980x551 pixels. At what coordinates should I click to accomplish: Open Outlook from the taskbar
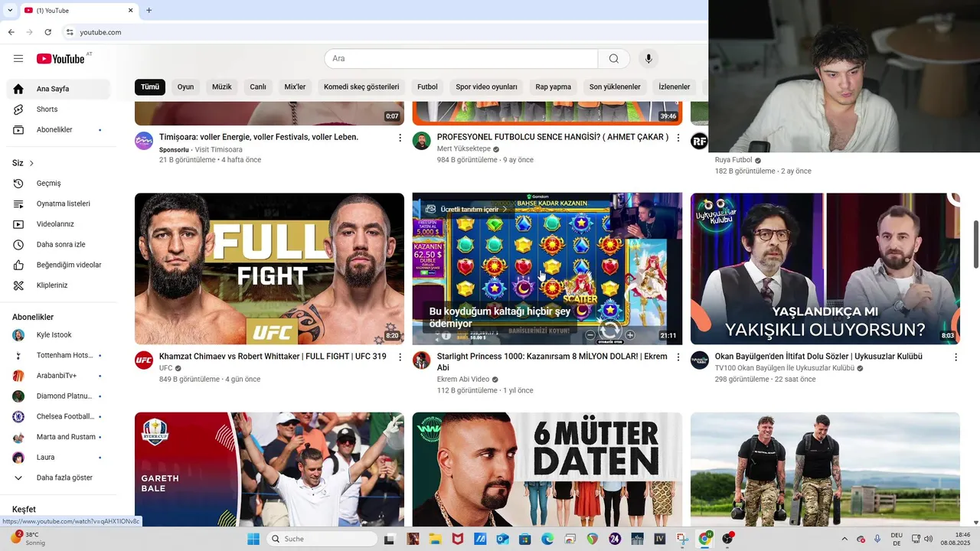click(502, 539)
